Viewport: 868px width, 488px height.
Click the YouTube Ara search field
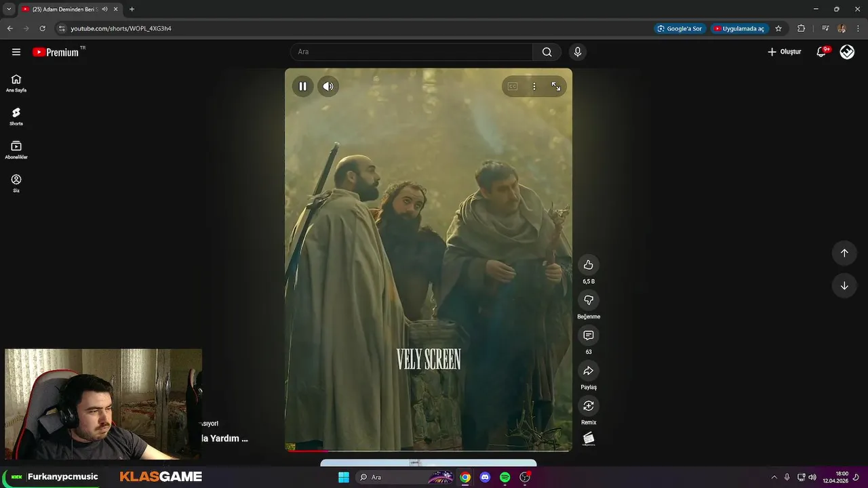pyautogui.click(x=412, y=52)
